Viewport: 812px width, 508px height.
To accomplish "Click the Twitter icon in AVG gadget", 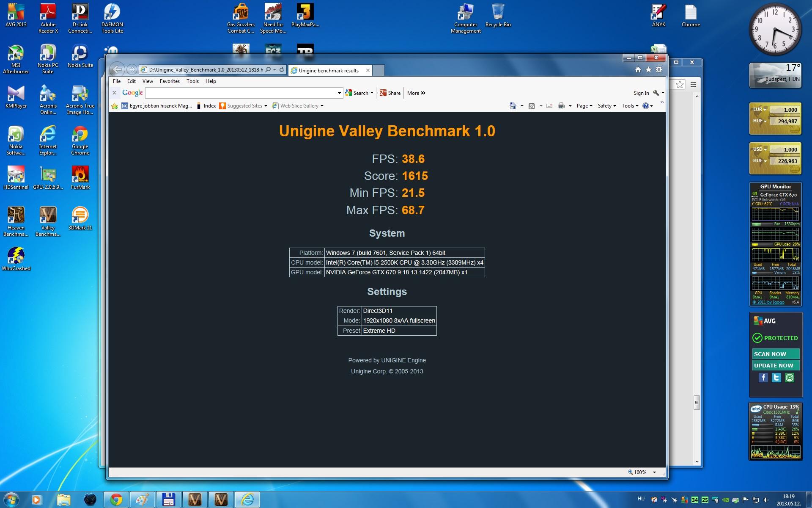I will click(776, 378).
